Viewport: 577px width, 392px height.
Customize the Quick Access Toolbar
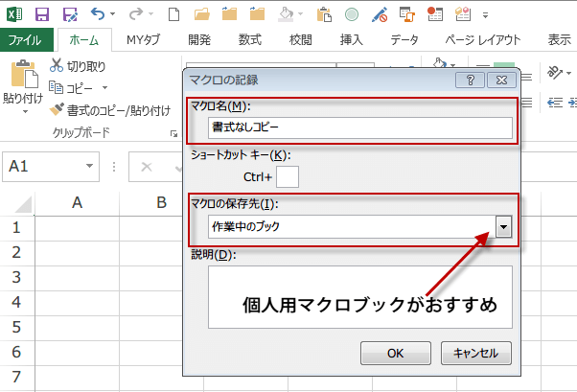pos(485,15)
